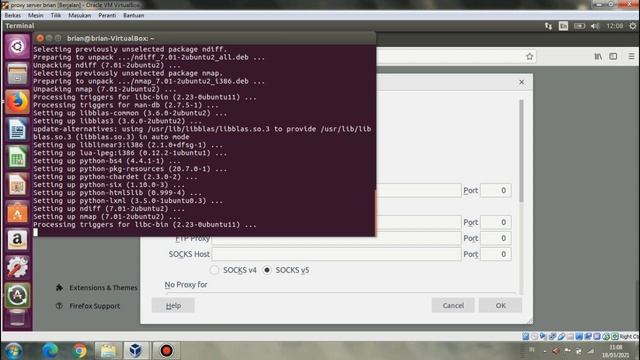Open Microsoft Edge from taskbar
This screenshot has height=360, width=640.
(50, 351)
